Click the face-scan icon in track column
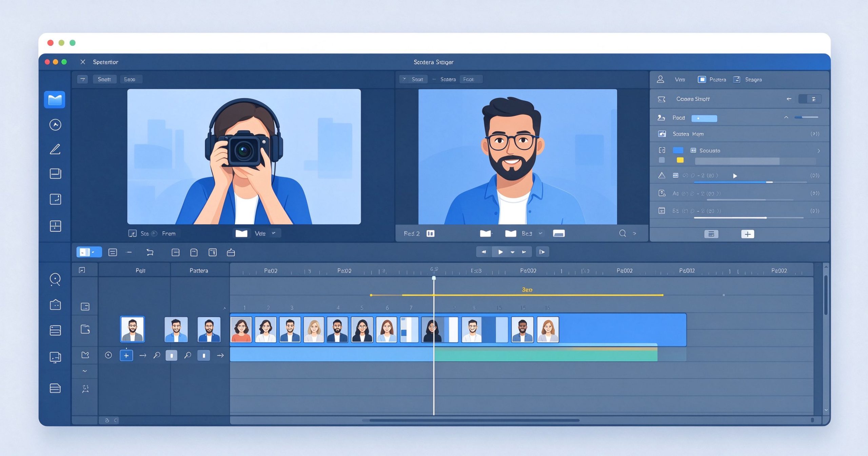Viewport: 868px width, 456px height. pyautogui.click(x=85, y=389)
